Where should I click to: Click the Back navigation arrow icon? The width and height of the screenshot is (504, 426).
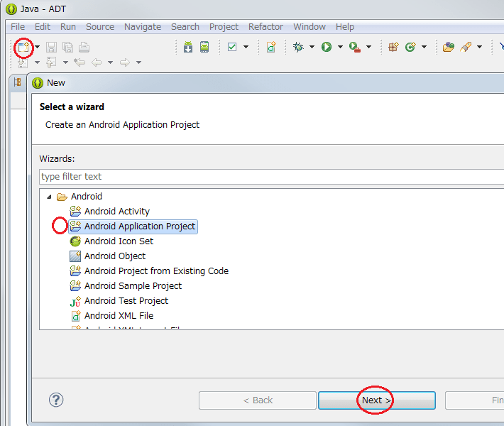pyautogui.click(x=97, y=62)
